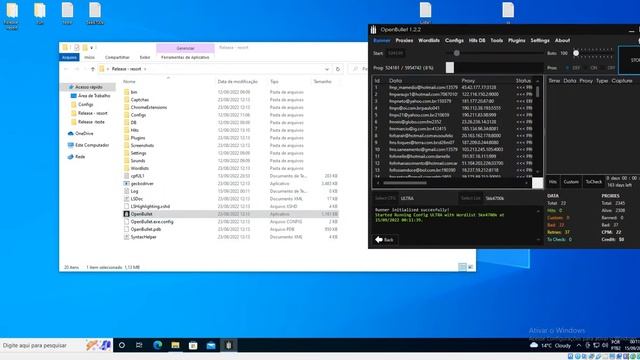Select data row with Id 5

pos(454,115)
